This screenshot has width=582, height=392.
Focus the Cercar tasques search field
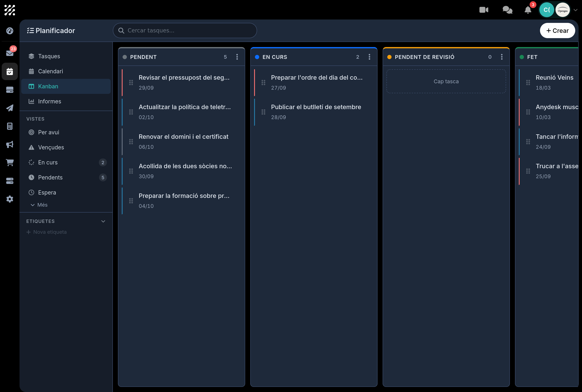coord(185,31)
